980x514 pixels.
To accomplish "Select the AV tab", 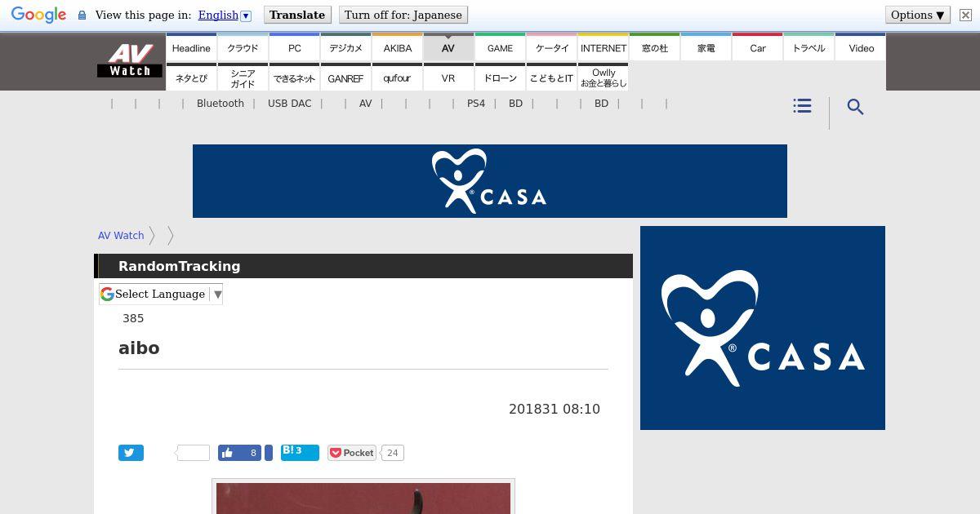I will 448,47.
